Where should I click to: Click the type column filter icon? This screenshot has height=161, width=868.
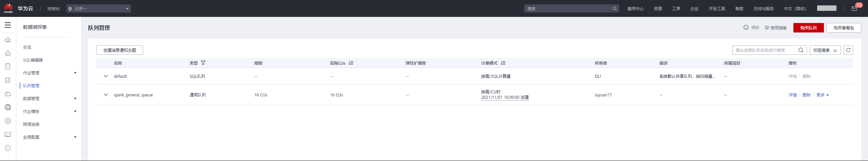point(203,63)
